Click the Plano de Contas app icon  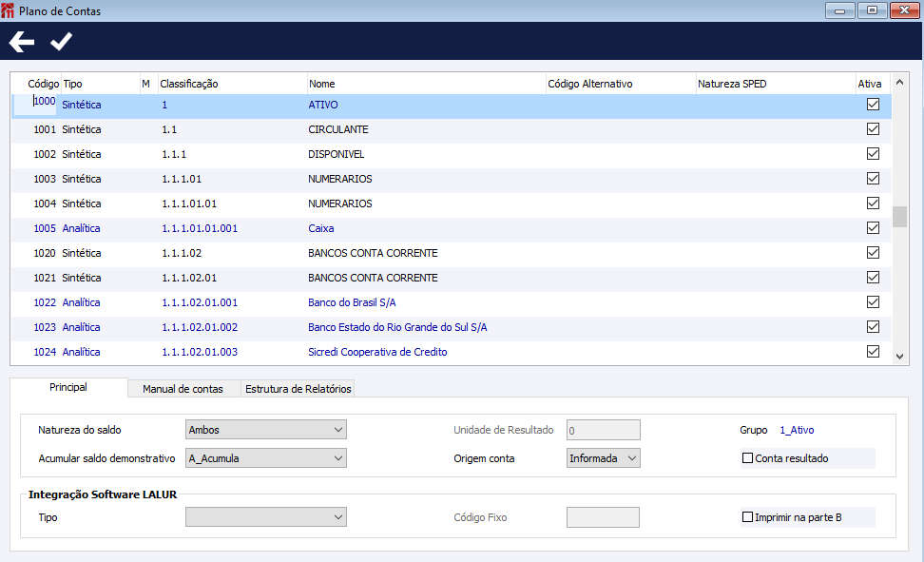click(8, 10)
